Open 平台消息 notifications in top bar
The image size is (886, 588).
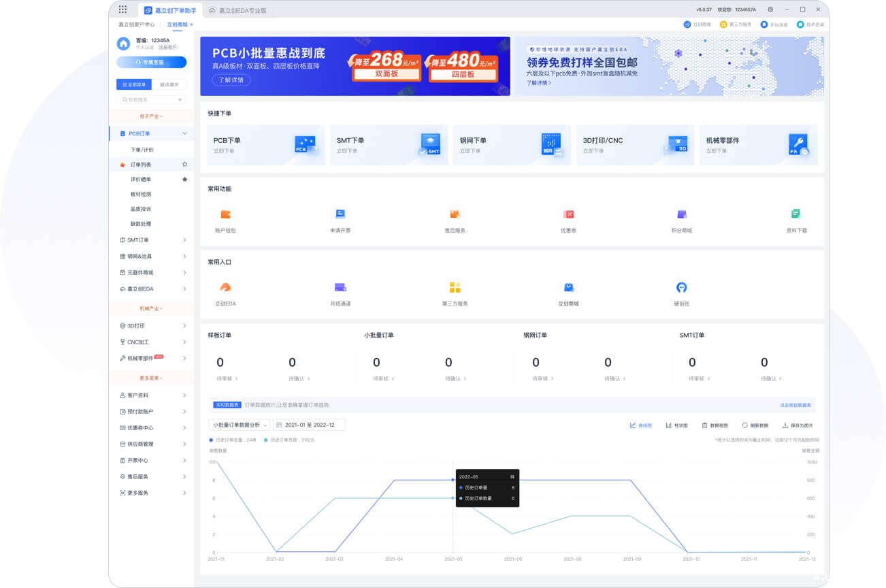[x=774, y=24]
